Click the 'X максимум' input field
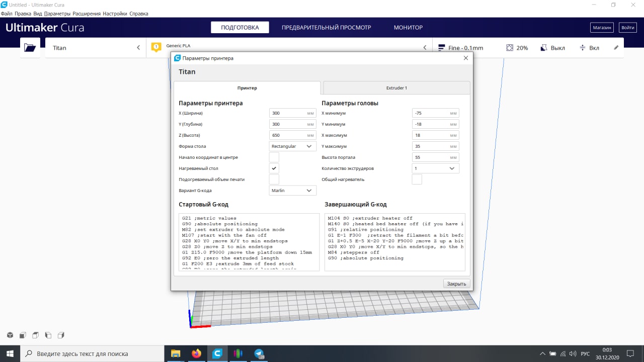This screenshot has width=644, height=362. click(x=436, y=135)
